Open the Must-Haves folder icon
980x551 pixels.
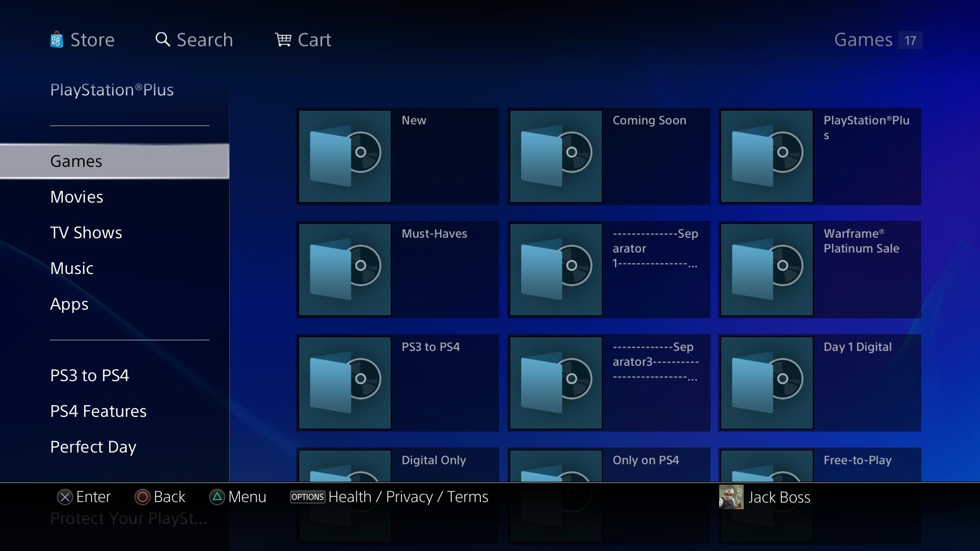coord(345,270)
